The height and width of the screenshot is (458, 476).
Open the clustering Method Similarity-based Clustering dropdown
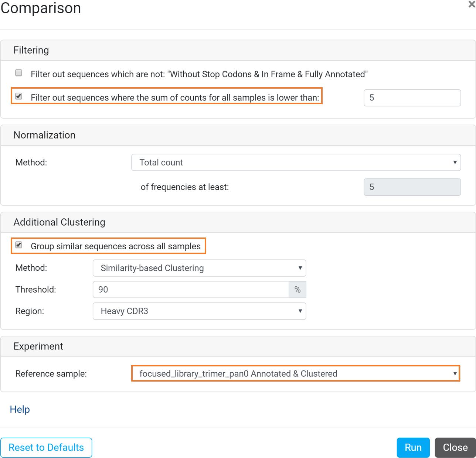coord(199,268)
